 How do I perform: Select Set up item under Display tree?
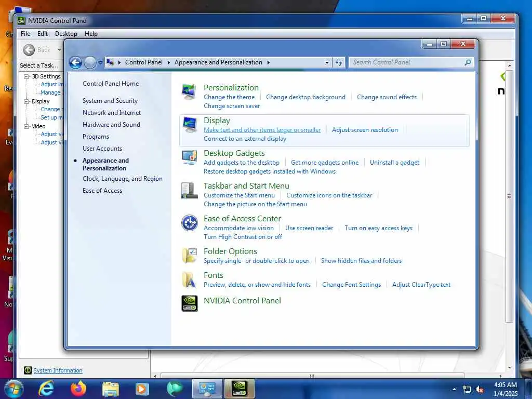click(x=52, y=117)
